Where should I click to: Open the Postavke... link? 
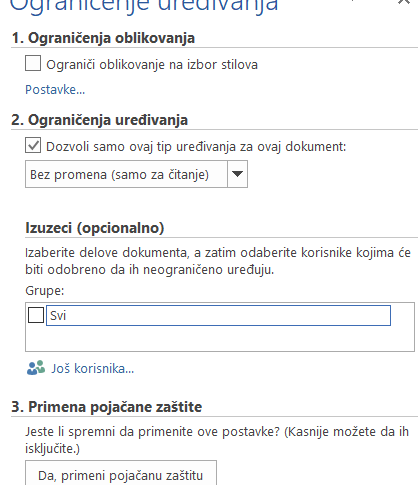[55, 90]
